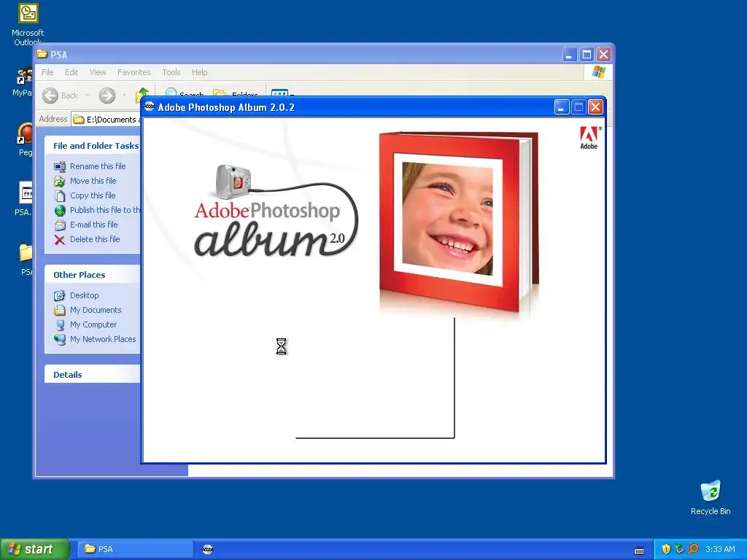Click Forward arrow in PSA explorer
The height and width of the screenshot is (560, 747).
tap(107, 96)
